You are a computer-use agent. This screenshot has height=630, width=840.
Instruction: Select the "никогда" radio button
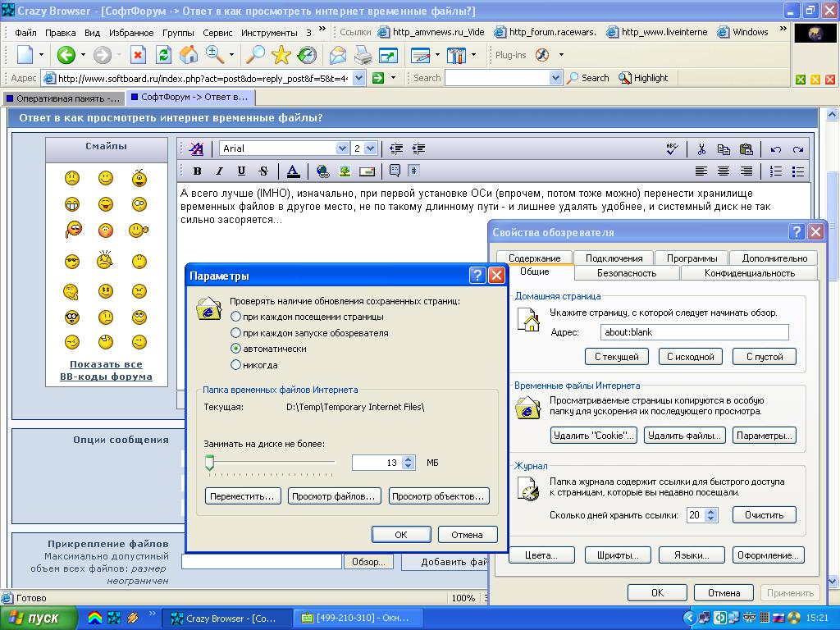click(236, 365)
